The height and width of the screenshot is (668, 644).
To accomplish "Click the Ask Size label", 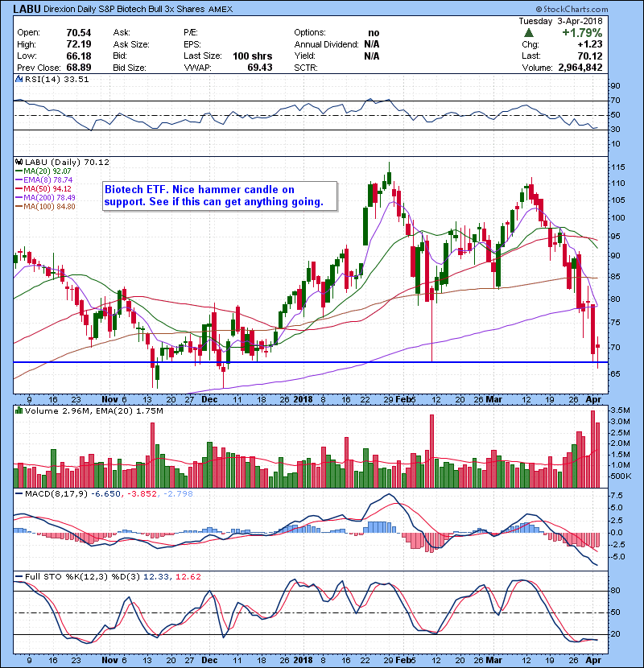I will coord(131,44).
